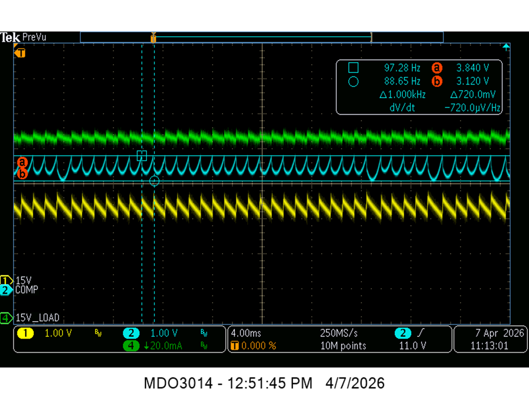The width and height of the screenshot is (529, 420).
Task: Click the trigger level arrow at top right
Action: coord(507,46)
